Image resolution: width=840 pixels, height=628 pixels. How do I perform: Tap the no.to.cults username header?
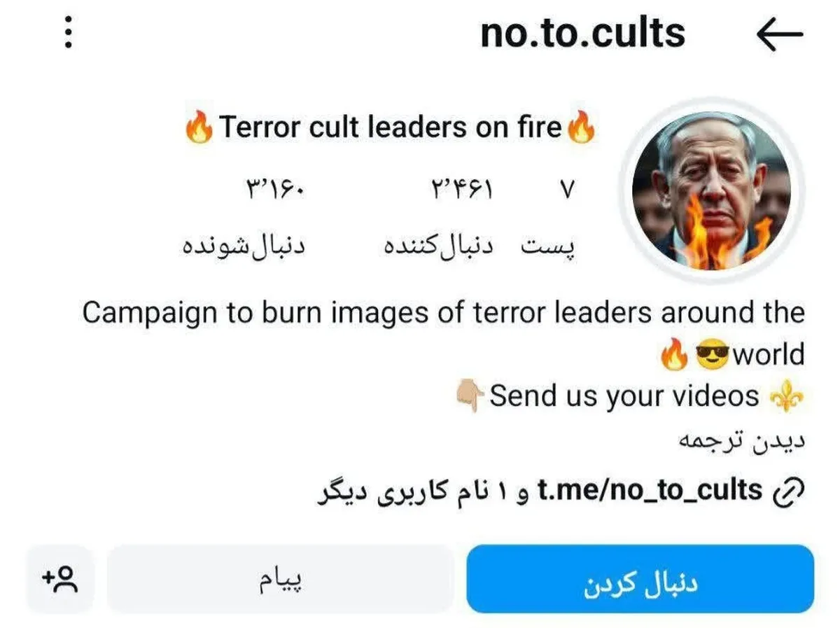pos(582,33)
